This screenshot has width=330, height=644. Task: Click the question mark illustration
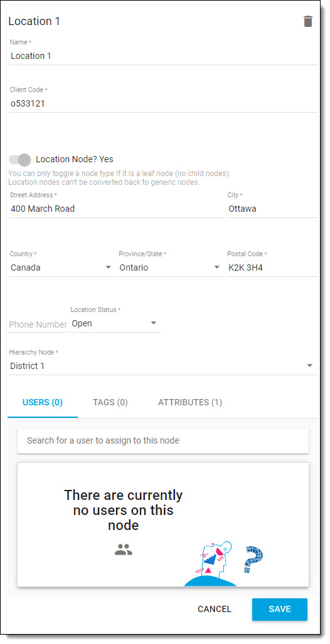tap(253, 559)
